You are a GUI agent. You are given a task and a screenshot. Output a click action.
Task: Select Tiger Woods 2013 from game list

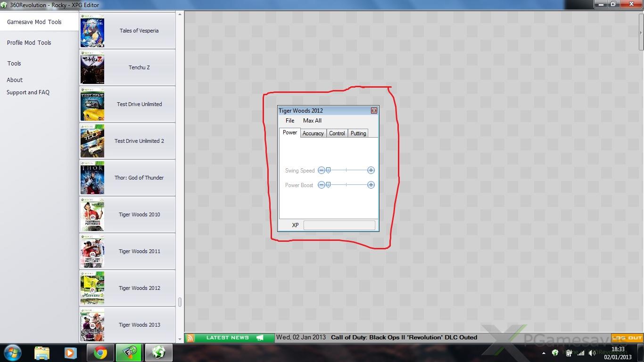pyautogui.click(x=139, y=325)
